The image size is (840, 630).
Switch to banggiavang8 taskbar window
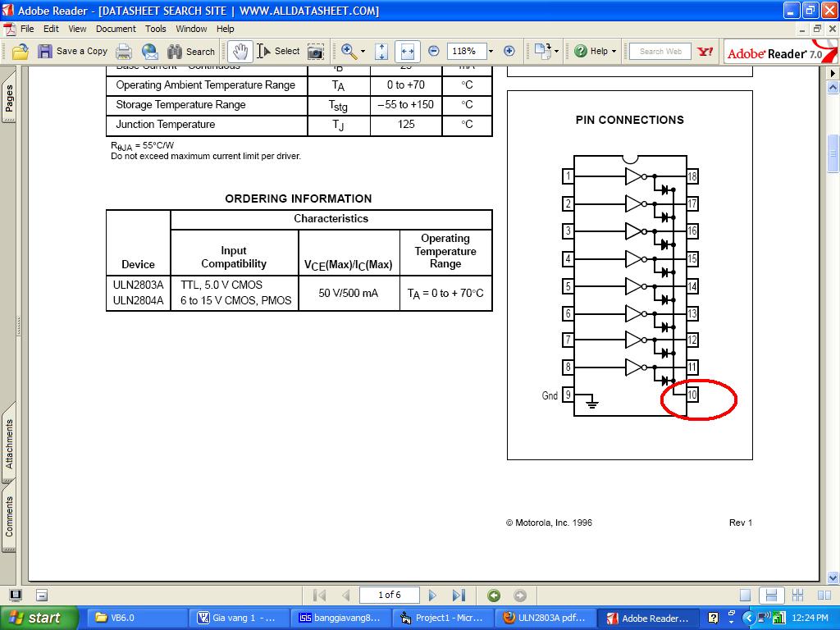[343, 618]
